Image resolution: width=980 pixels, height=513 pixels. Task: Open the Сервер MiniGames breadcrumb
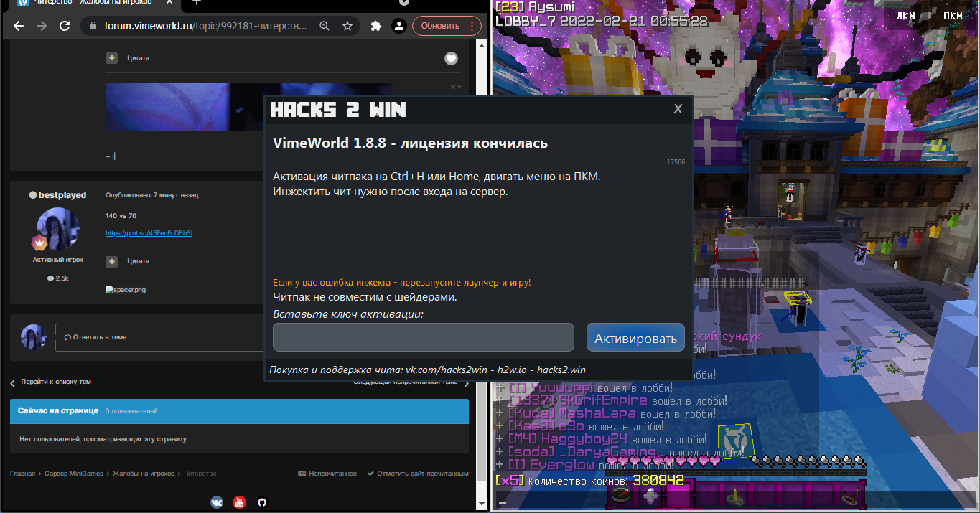coord(74,474)
